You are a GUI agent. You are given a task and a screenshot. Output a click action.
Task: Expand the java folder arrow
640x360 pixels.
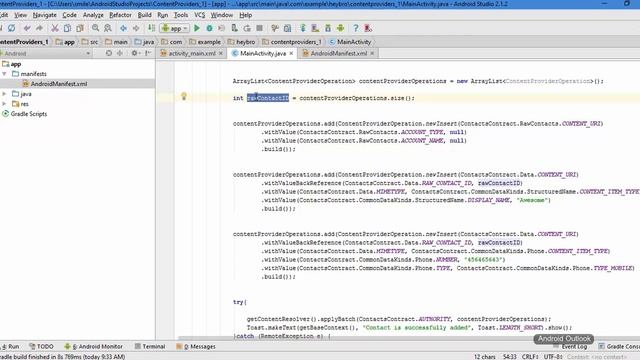coord(4,94)
